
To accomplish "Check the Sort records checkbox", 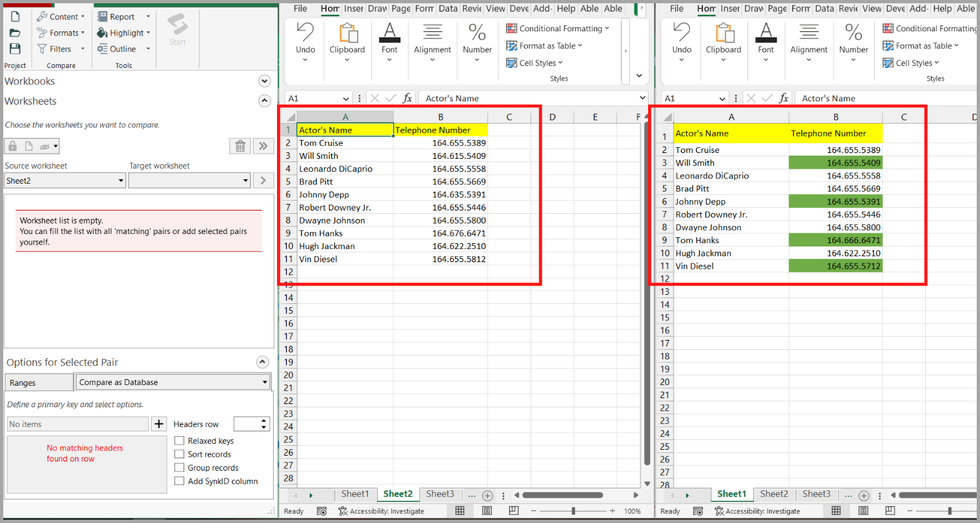I will (x=180, y=454).
